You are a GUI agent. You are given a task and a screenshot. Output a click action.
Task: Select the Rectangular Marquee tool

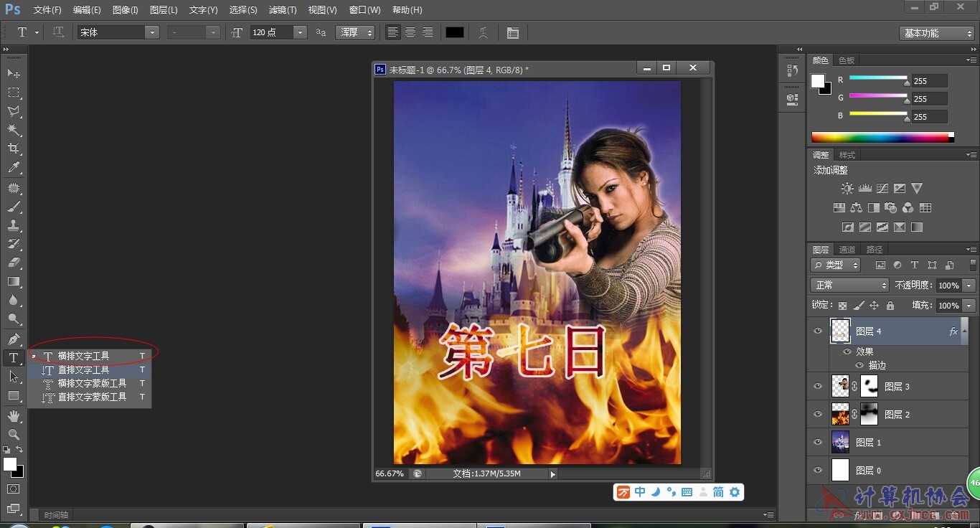click(x=14, y=93)
